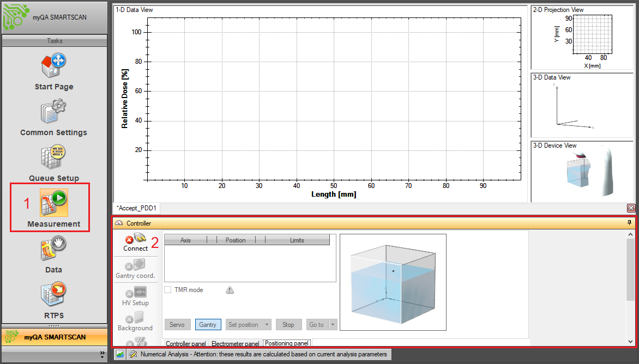Open the Numerical Analysis tab
Screen dimensions: 639x364
click(x=259, y=354)
